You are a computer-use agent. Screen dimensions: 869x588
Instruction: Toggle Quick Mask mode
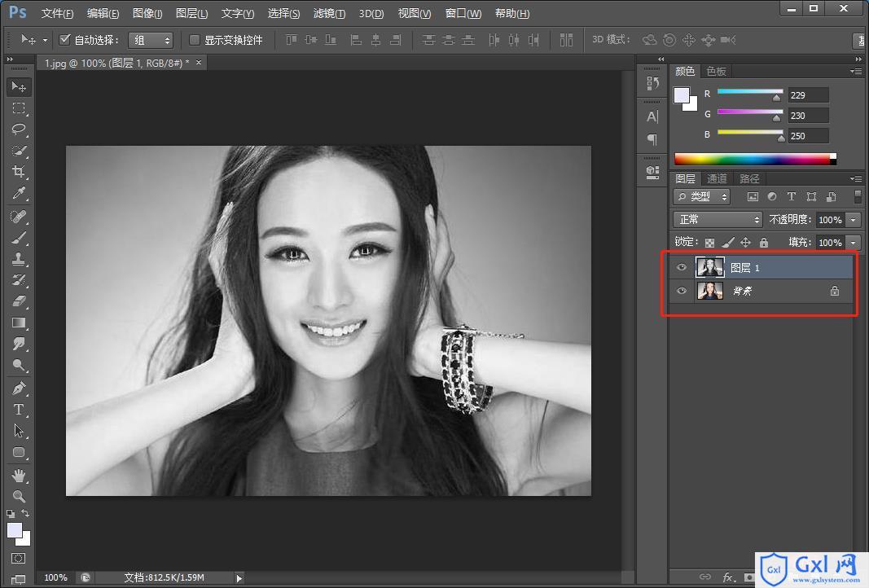18,558
